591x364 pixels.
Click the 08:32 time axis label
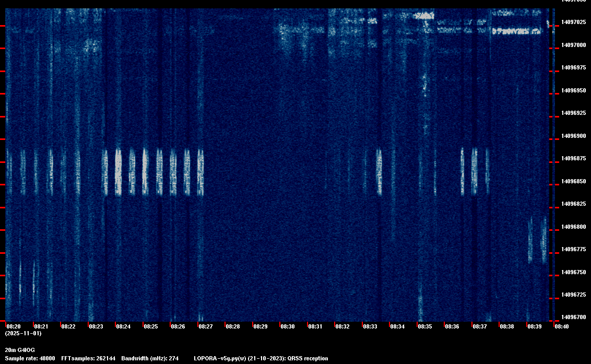point(342,326)
